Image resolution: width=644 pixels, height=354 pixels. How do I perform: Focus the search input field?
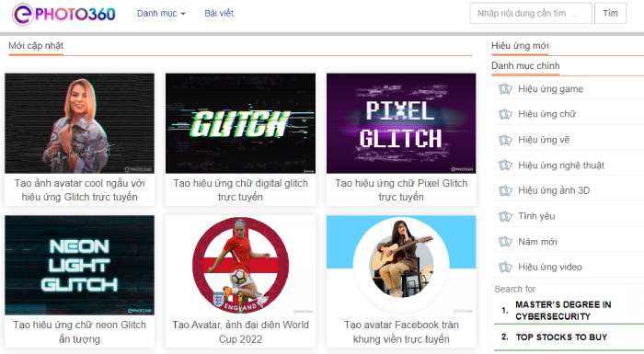531,13
